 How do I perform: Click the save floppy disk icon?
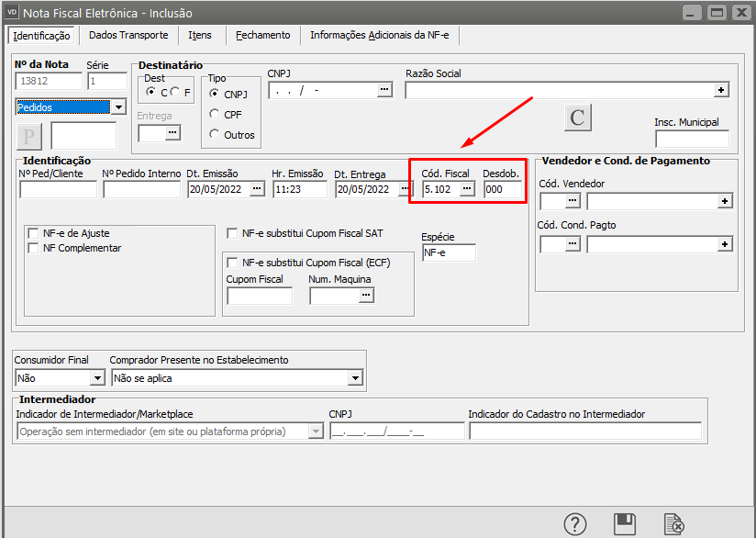click(625, 524)
